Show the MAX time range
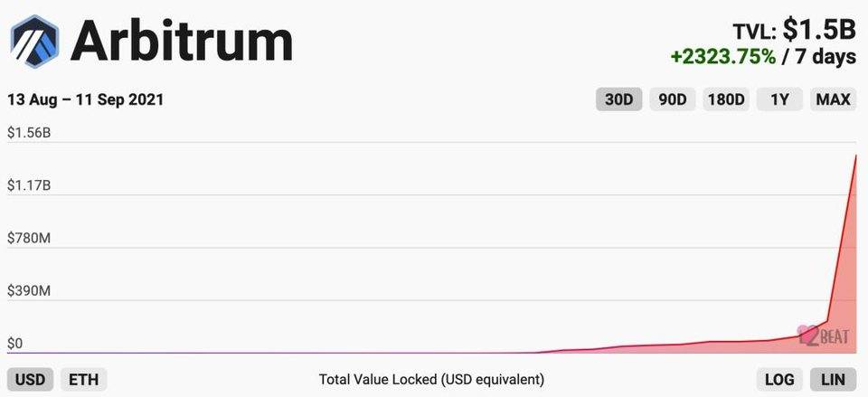868x397 pixels. coord(833,99)
